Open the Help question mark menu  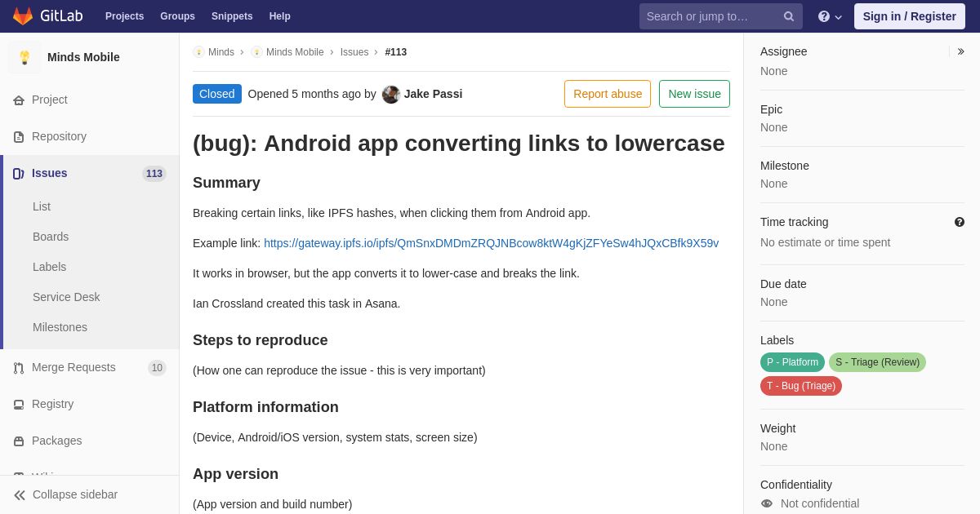830,16
